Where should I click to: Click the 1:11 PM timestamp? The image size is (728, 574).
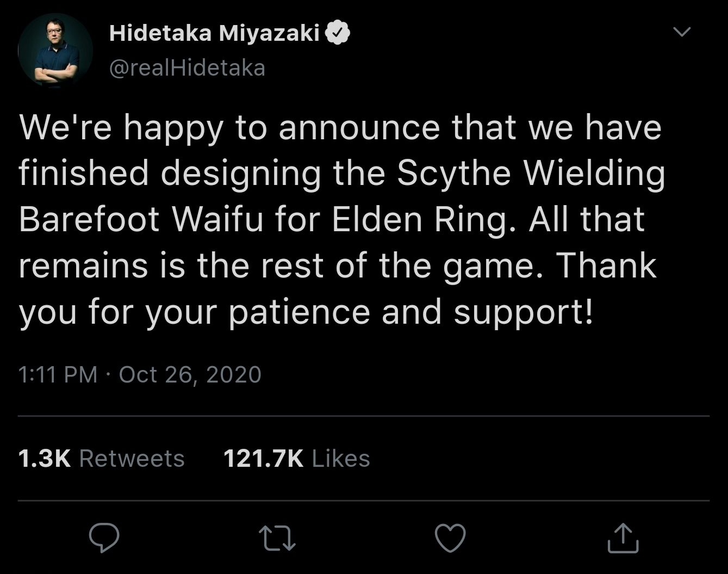[58, 374]
